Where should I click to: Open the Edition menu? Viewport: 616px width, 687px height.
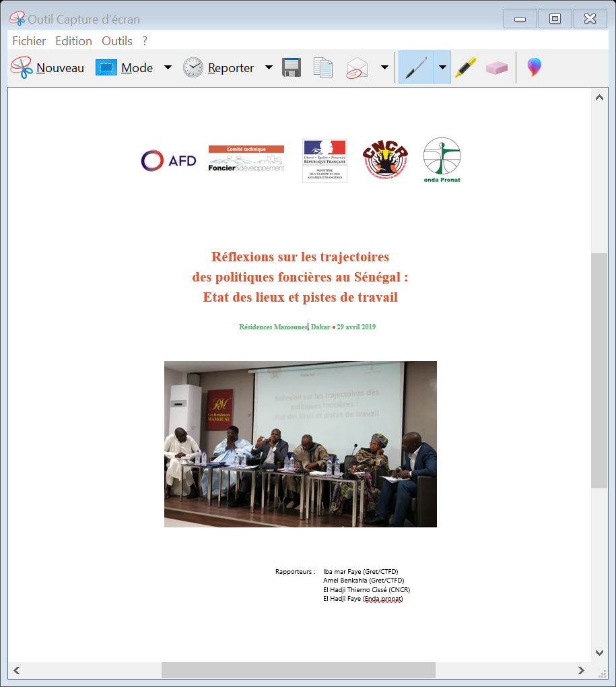pos(73,41)
